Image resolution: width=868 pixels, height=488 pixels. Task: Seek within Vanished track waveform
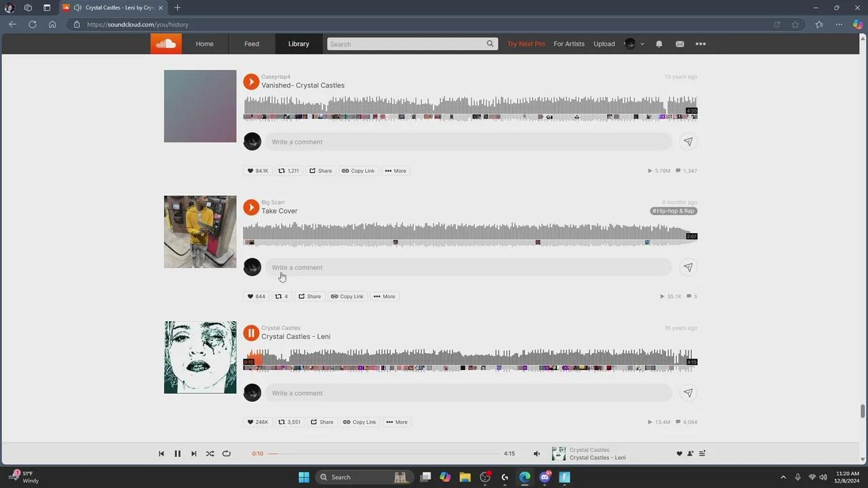click(x=471, y=108)
